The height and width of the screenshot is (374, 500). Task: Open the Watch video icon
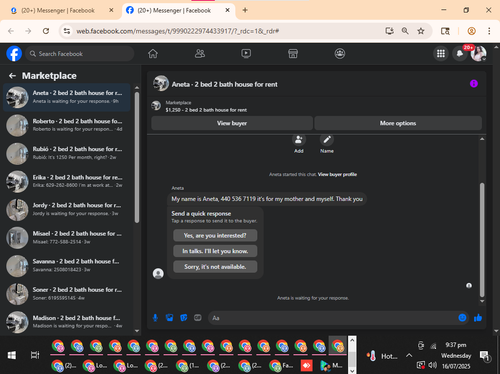[x=246, y=54]
